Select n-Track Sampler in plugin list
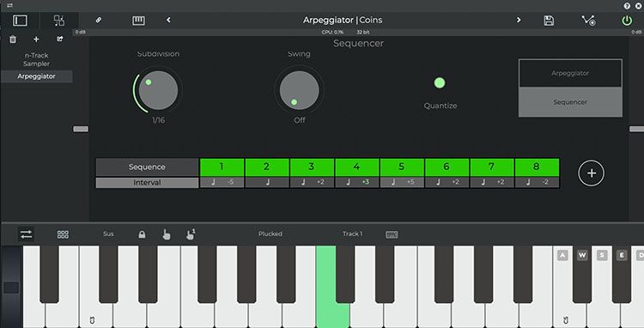 pyautogui.click(x=36, y=59)
